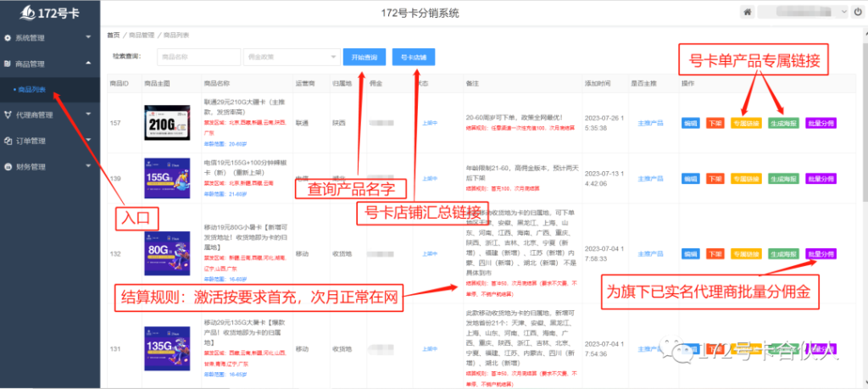Click the 财务管理 sidebar icon
Viewport: 868px width, 389px height.
pyautogui.click(x=8, y=167)
